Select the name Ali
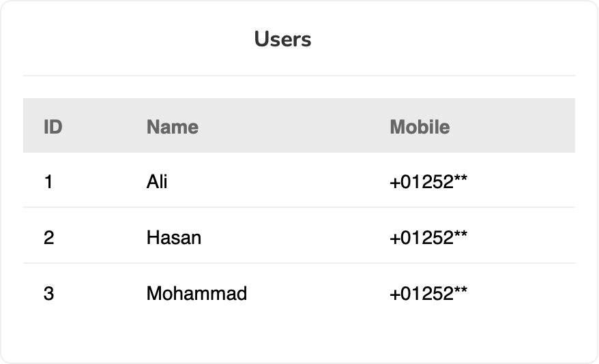 [x=157, y=182]
